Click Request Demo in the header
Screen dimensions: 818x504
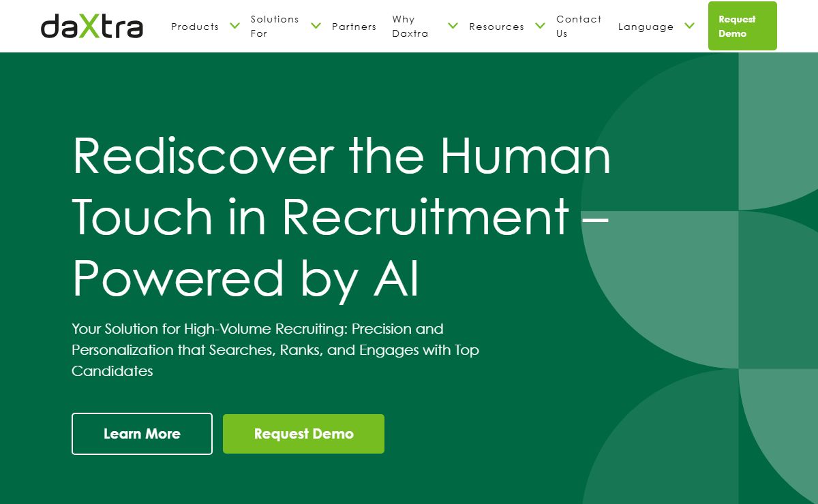(742, 26)
